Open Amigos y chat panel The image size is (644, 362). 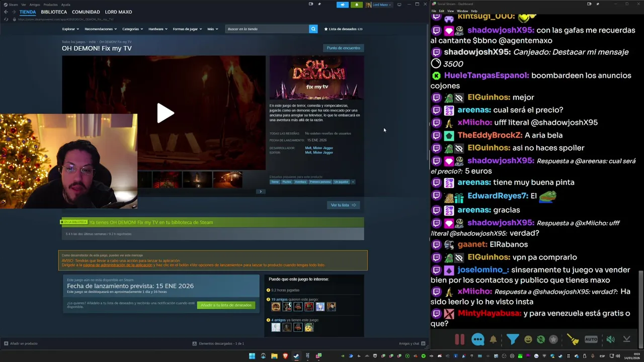click(412, 343)
